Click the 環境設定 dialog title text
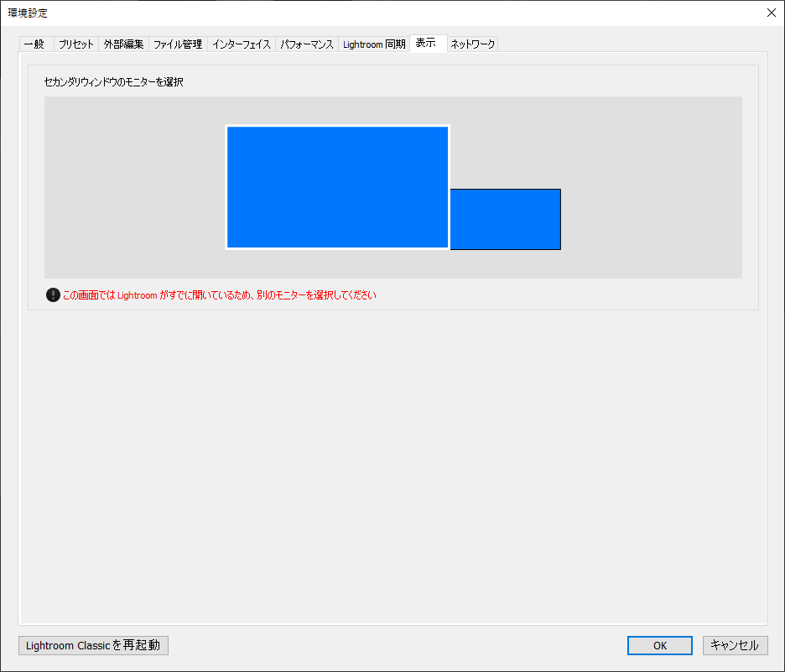The height and width of the screenshot is (672, 785). pos(28,13)
